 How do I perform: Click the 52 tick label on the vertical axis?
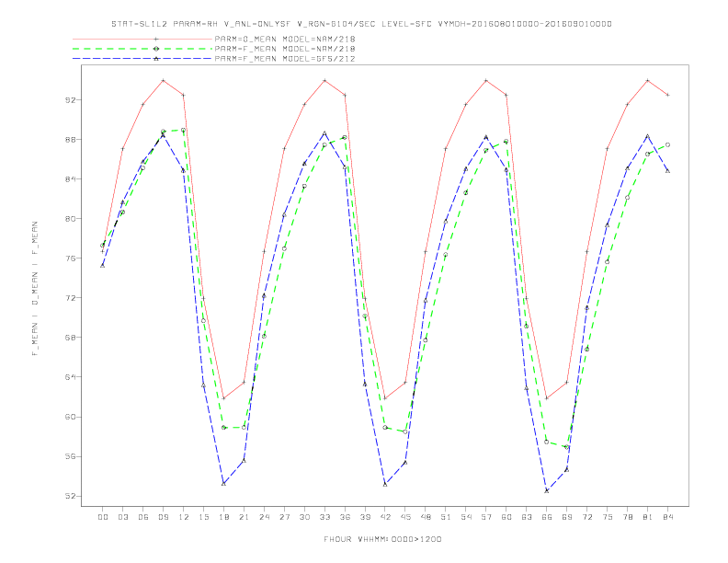(70, 496)
